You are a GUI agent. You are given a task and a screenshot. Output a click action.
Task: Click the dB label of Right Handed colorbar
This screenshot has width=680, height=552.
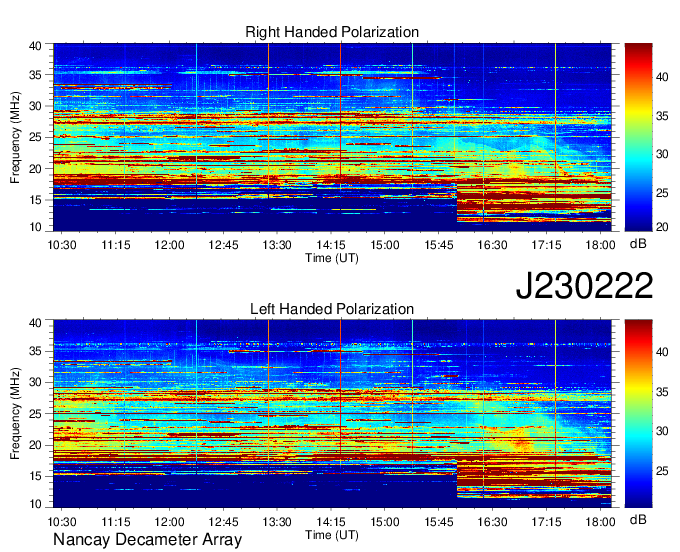(x=638, y=243)
